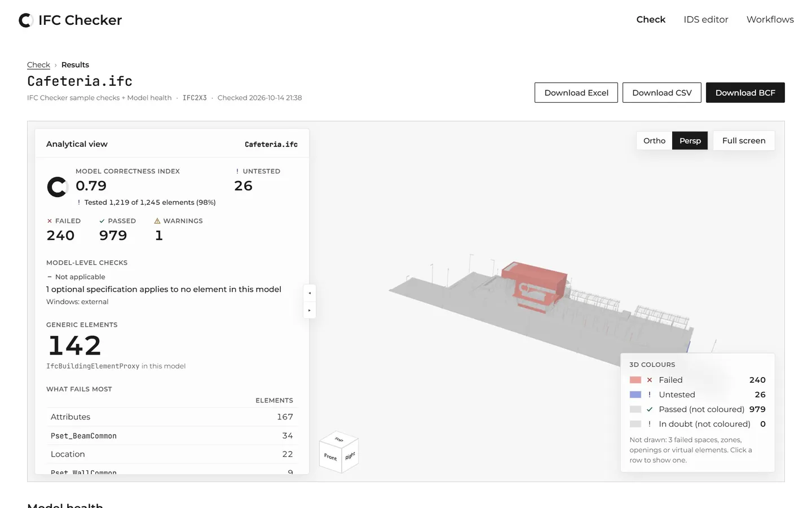Switch to Ortho projection
Viewport: 812px width, 508px height.
[654, 141]
